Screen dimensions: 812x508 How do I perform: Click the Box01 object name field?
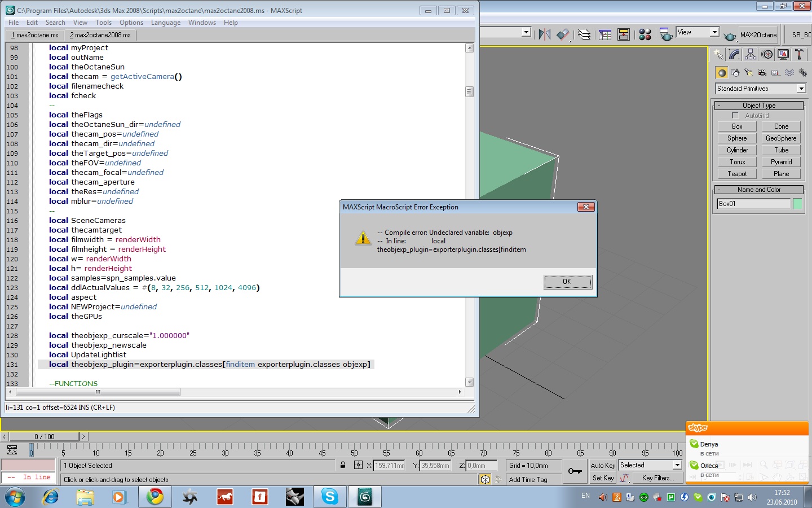[x=753, y=204]
